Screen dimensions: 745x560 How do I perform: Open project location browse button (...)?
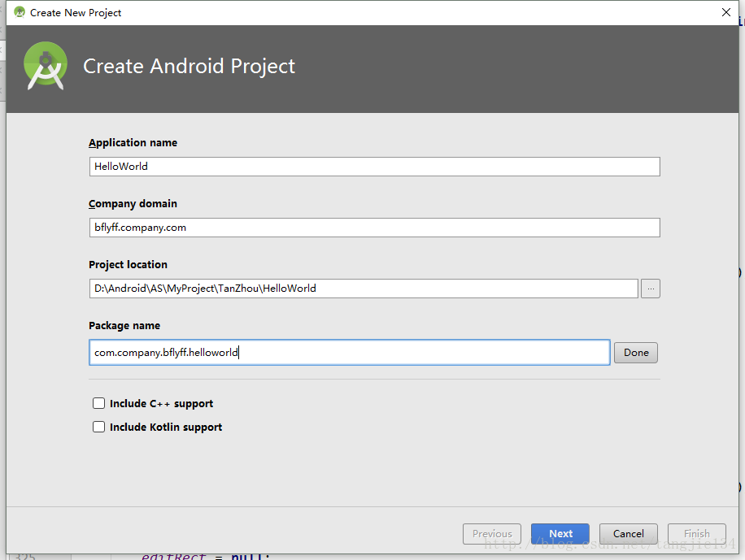[651, 289]
